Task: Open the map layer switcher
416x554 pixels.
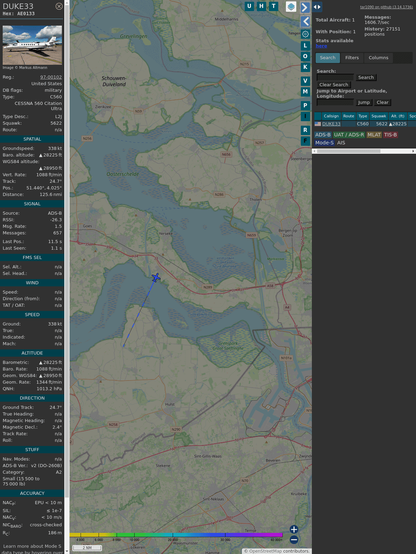Action: 291,6
